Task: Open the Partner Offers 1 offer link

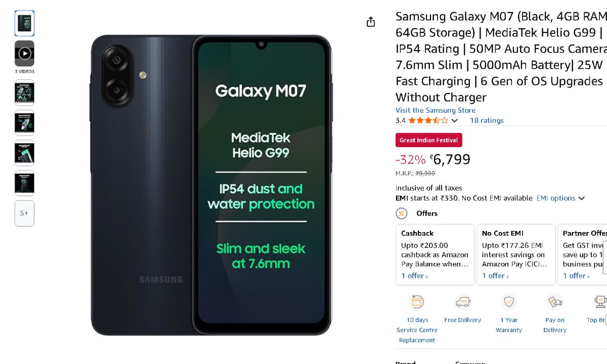Action: pos(576,276)
